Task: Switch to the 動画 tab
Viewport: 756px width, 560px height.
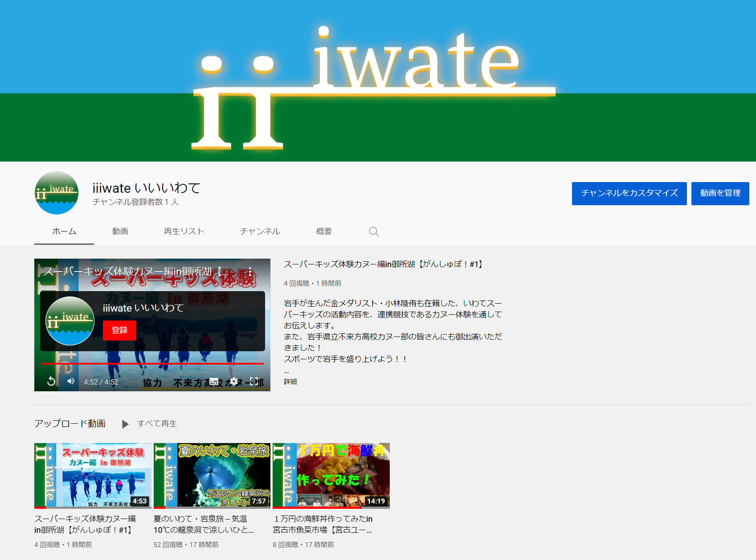Action: (x=120, y=231)
